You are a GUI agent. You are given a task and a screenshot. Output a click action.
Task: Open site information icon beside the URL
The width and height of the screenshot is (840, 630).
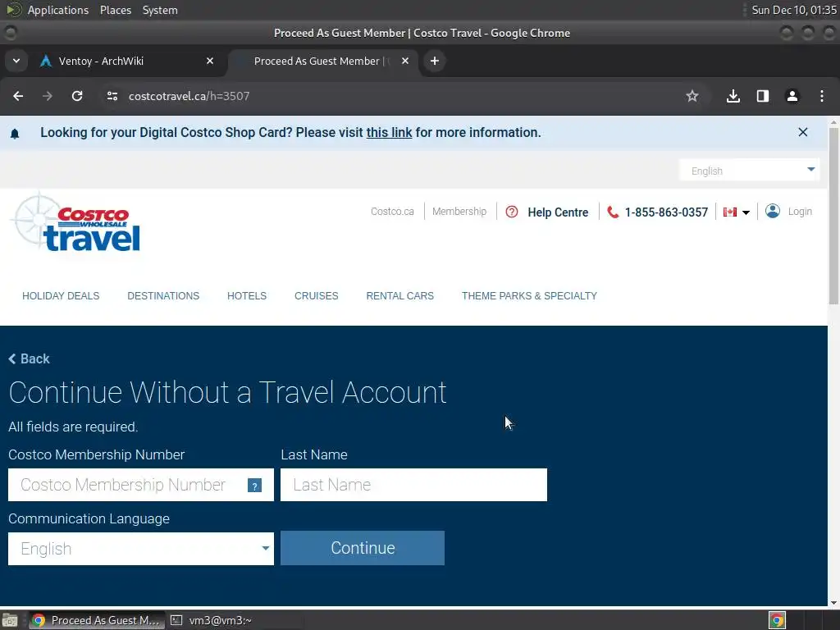click(x=112, y=96)
